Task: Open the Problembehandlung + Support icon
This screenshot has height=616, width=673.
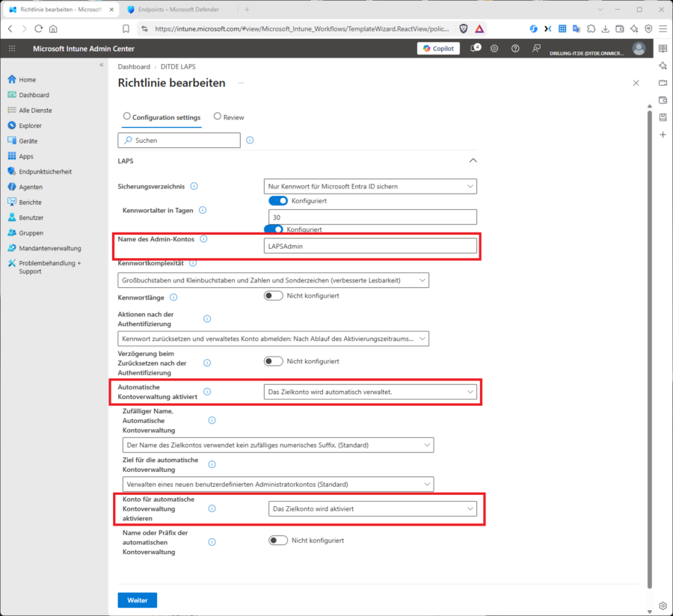Action: (11, 263)
